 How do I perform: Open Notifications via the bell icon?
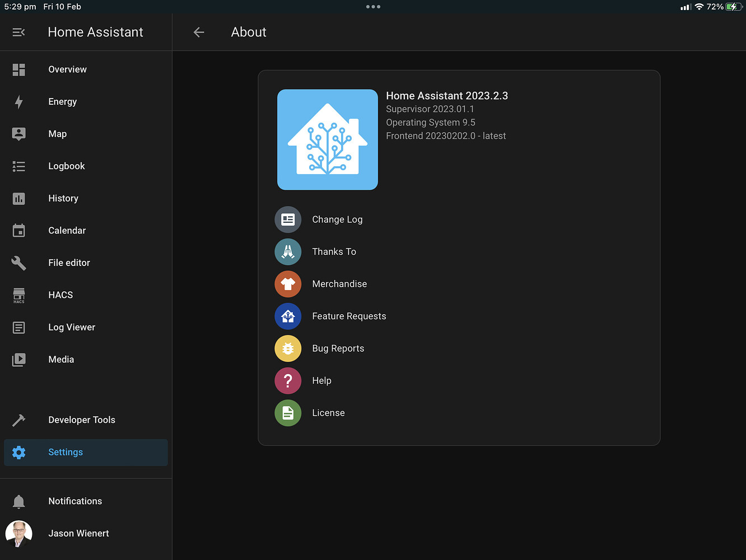pyautogui.click(x=18, y=501)
